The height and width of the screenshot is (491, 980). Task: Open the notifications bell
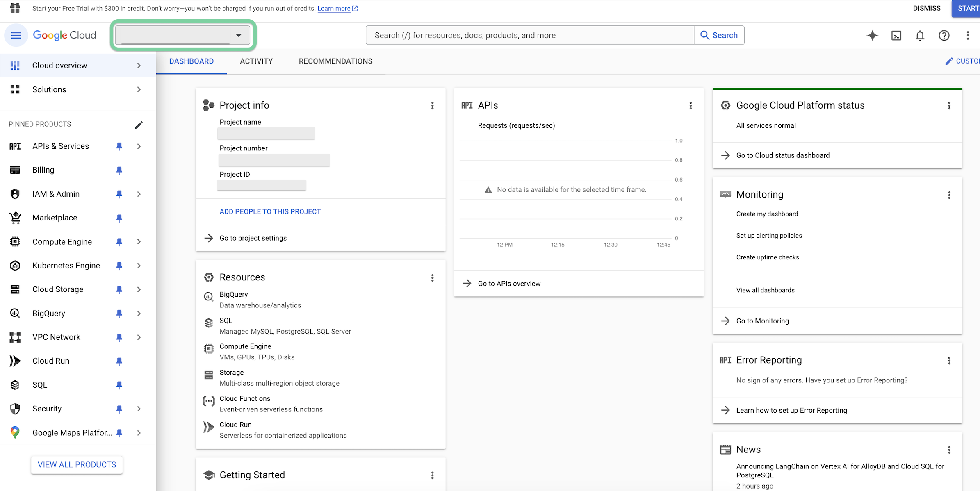pyautogui.click(x=920, y=35)
